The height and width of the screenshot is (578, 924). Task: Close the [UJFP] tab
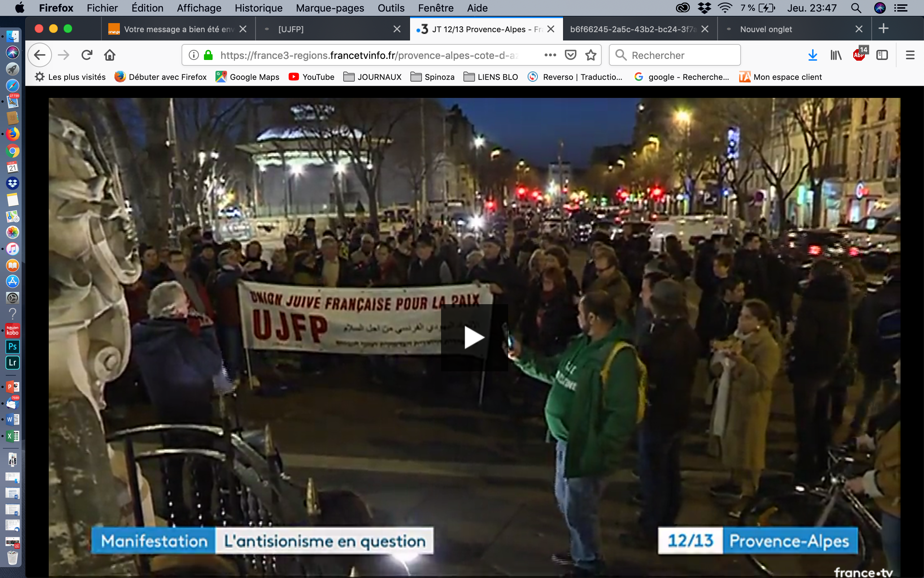397,29
